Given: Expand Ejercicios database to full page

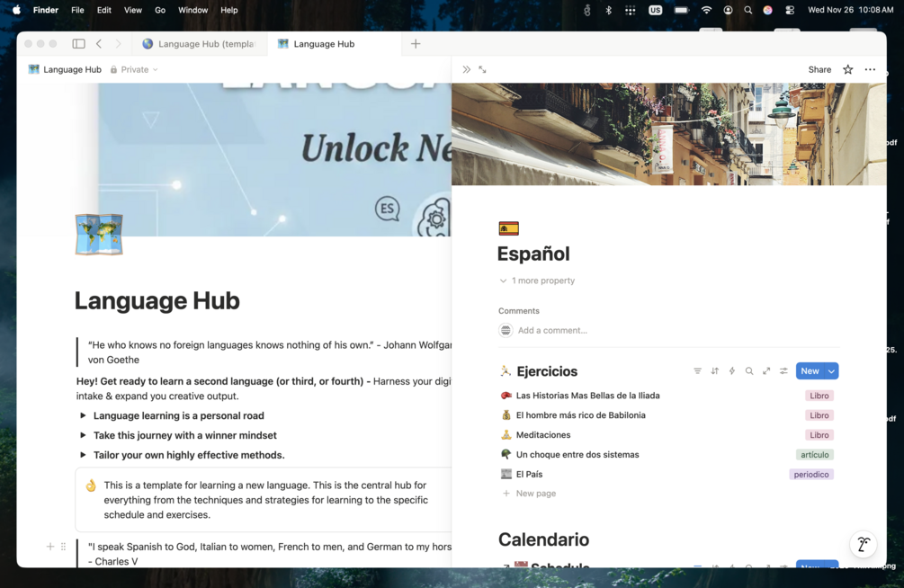Looking at the screenshot, I should (x=766, y=371).
